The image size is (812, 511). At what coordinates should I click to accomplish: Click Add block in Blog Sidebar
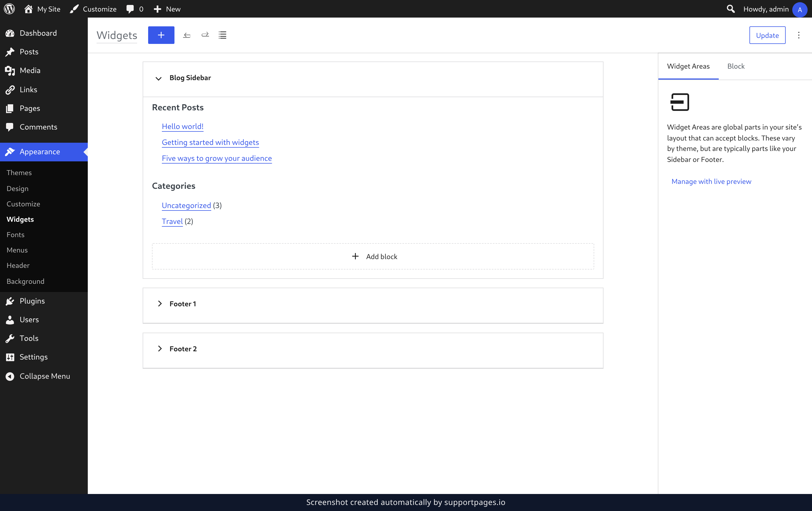pyautogui.click(x=373, y=256)
